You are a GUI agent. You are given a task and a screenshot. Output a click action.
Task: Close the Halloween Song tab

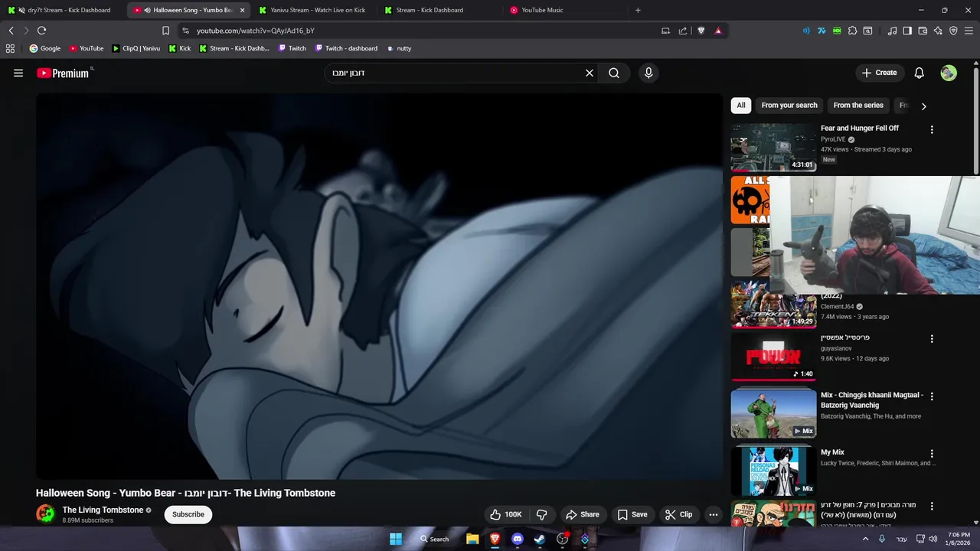tap(243, 10)
